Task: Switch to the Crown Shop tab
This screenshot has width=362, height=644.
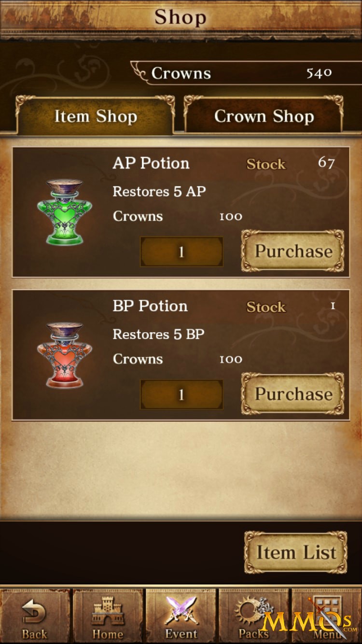Action: (264, 116)
